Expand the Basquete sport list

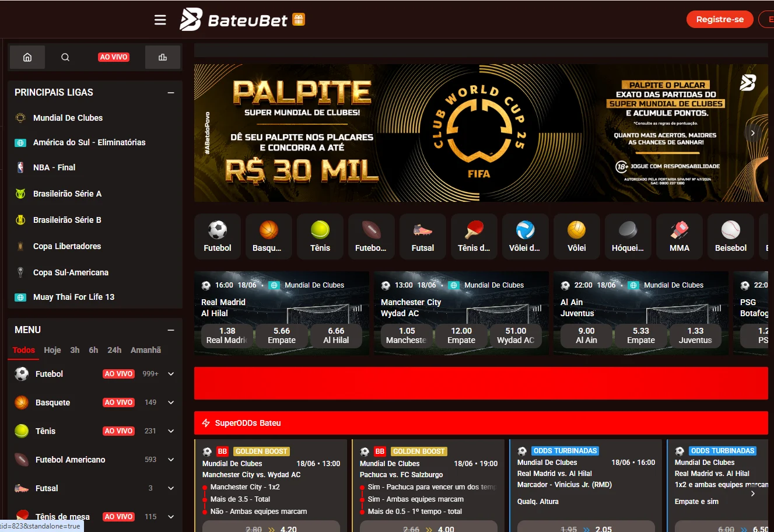[171, 402]
